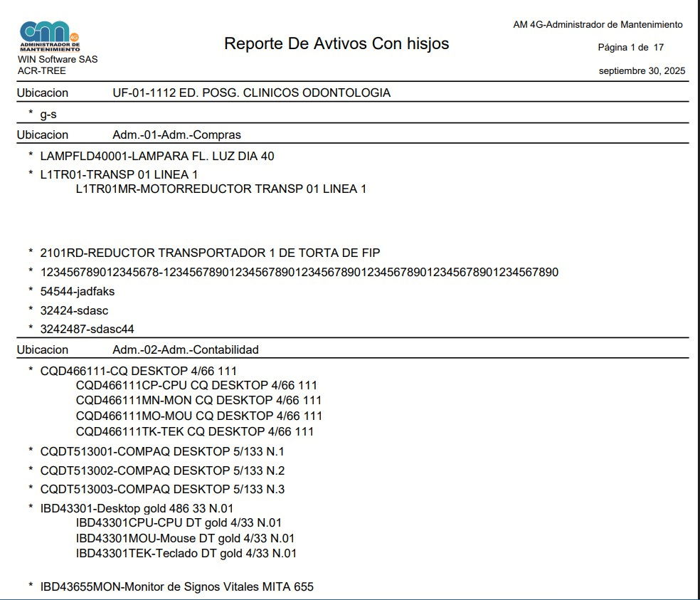Click the date 'septiembre 30, 2025'

pos(642,71)
